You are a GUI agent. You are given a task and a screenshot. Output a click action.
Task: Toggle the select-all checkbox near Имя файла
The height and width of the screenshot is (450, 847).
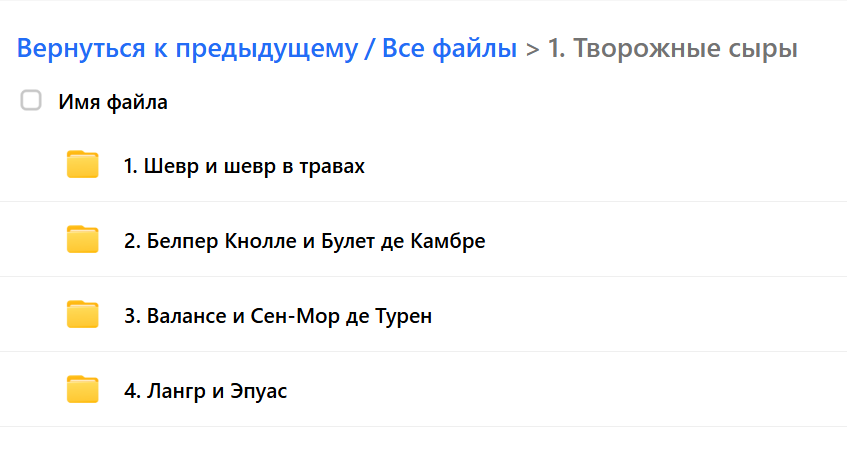(x=31, y=101)
